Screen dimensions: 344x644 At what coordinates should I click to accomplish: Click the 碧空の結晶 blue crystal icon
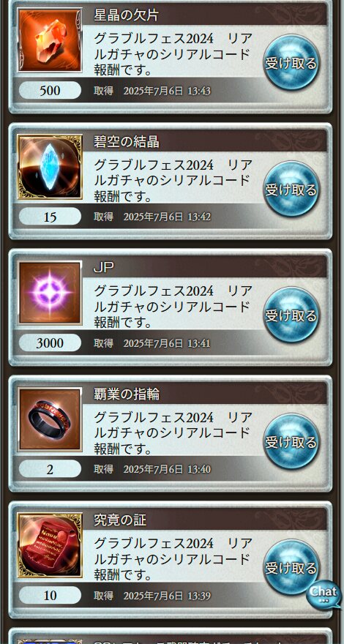coord(50,167)
